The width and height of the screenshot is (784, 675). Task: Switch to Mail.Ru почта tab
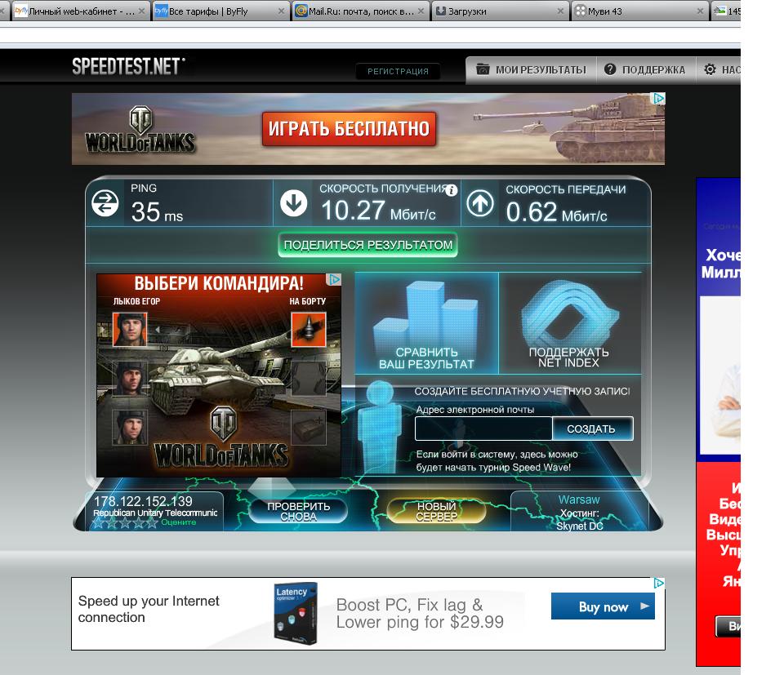[x=360, y=11]
